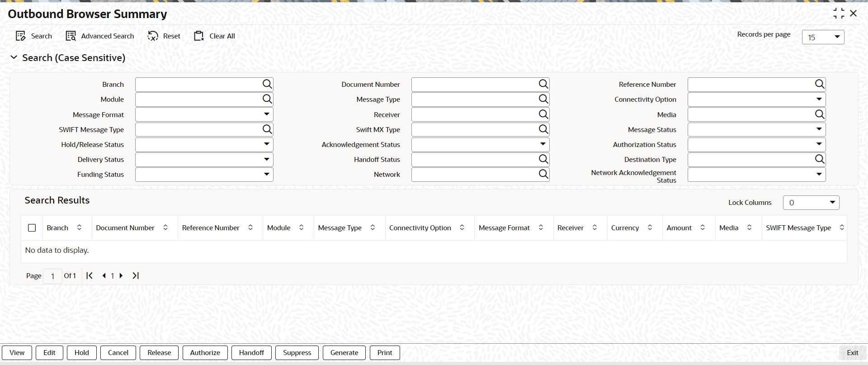Image resolution: width=868 pixels, height=365 pixels.
Task: Go to last page of results
Action: (136, 275)
